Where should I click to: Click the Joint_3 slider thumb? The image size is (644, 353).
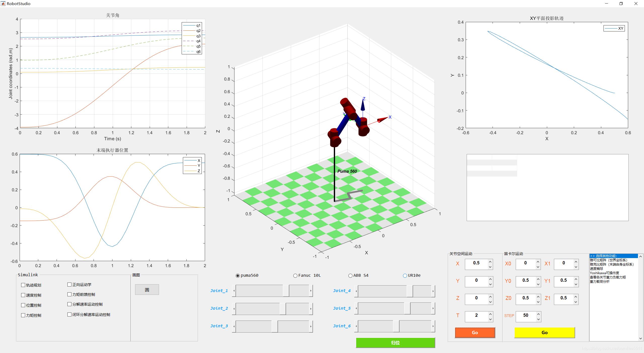coord(274,326)
